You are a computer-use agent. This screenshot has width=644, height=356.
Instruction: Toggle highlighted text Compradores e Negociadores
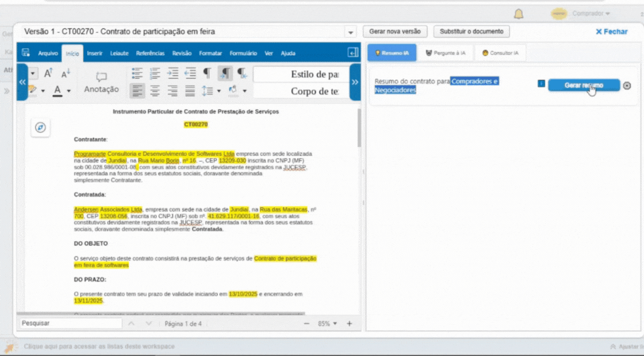(474, 81)
